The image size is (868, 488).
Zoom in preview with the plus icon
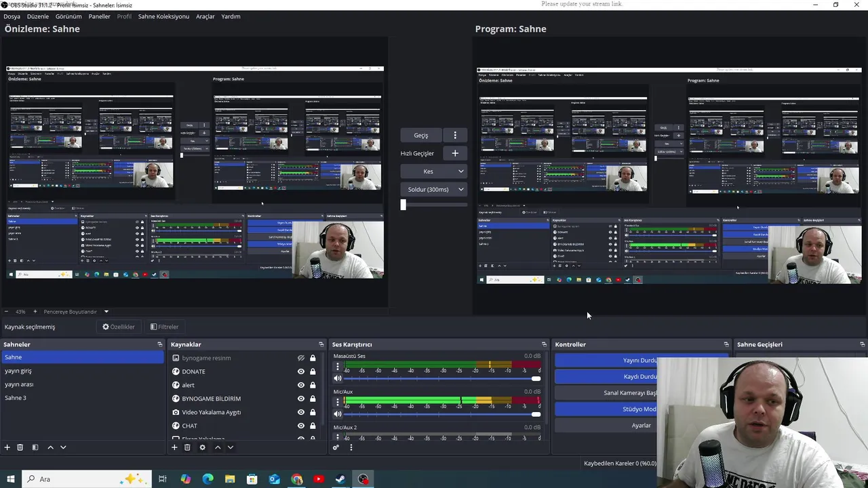click(35, 312)
